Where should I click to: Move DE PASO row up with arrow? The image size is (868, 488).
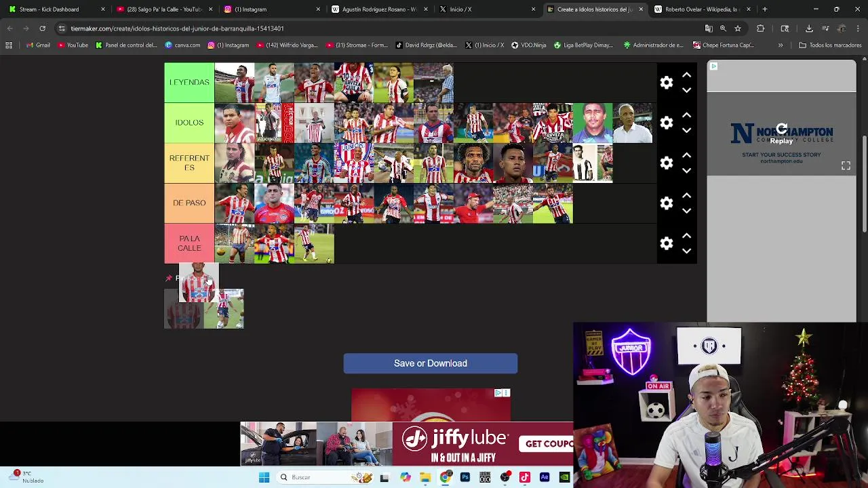pyautogui.click(x=686, y=195)
